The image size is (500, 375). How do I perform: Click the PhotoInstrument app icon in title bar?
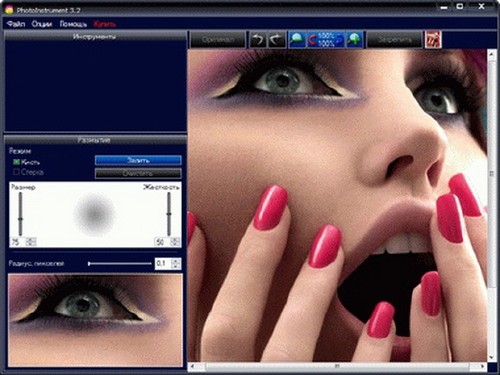click(9, 10)
